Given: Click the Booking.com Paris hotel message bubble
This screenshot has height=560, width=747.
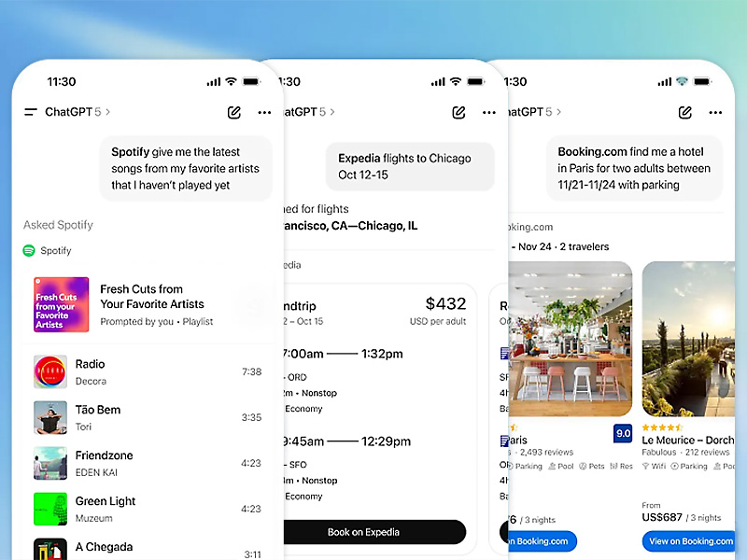Looking at the screenshot, I should (x=634, y=168).
